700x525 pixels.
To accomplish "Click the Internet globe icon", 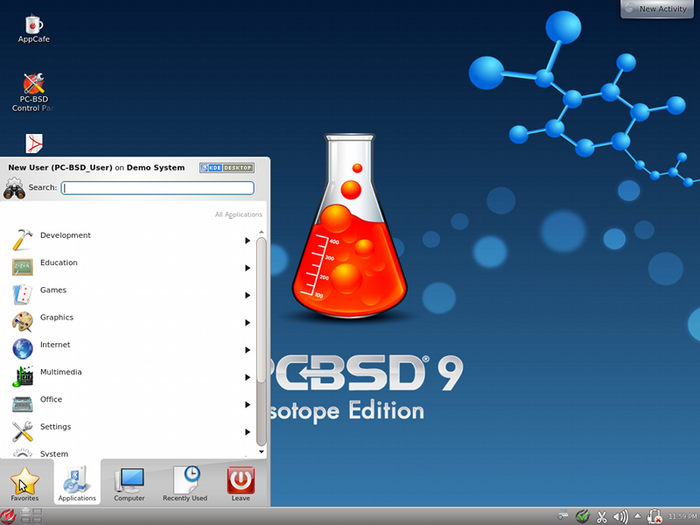I will pyautogui.click(x=22, y=349).
